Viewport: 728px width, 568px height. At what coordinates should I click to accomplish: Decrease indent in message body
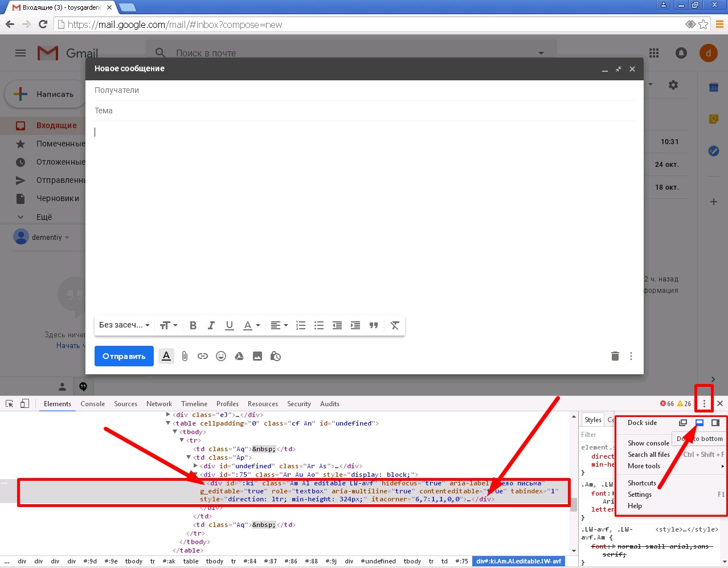point(337,325)
